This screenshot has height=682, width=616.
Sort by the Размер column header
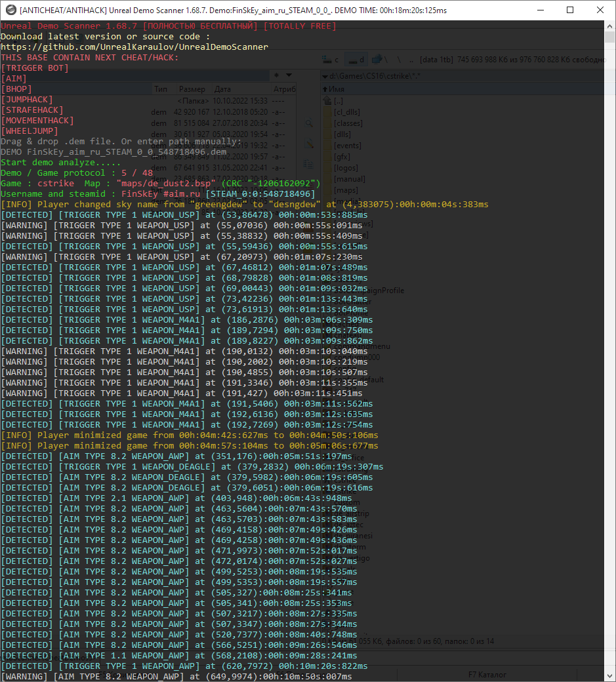point(192,89)
